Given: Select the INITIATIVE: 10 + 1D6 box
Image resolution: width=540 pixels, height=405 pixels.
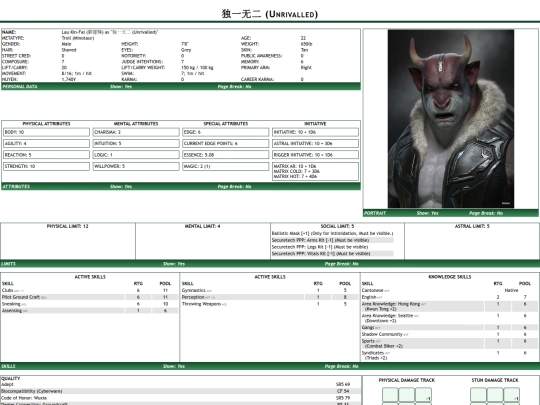Looking at the screenshot, I should [315, 132].
